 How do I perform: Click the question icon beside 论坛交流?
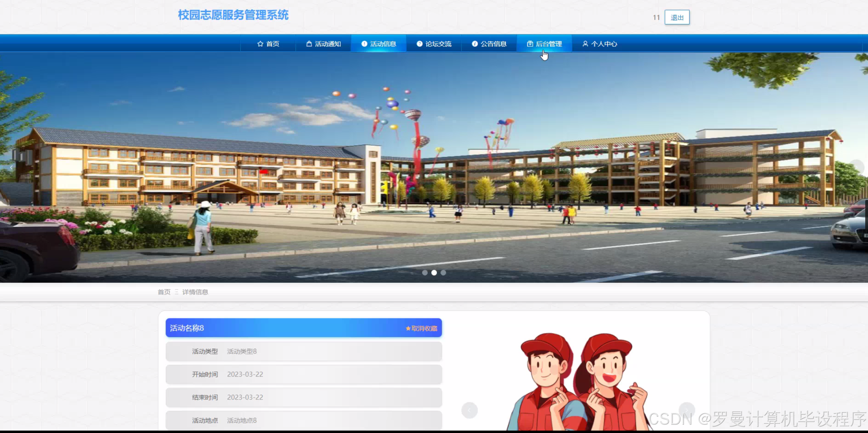pyautogui.click(x=419, y=44)
